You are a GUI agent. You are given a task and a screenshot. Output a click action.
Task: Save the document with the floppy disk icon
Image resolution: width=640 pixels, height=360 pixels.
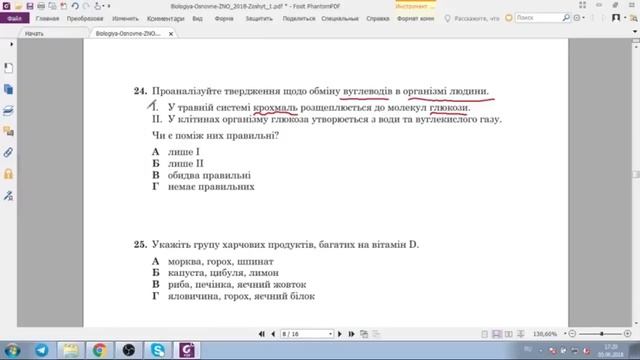point(30,6)
